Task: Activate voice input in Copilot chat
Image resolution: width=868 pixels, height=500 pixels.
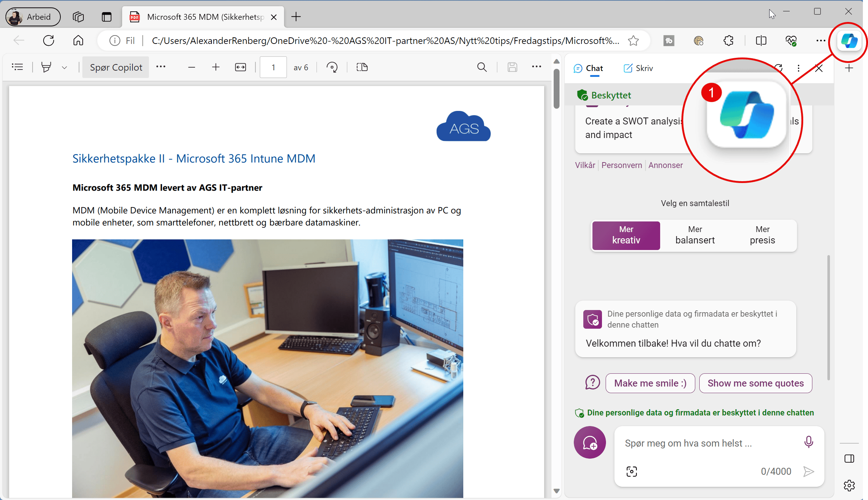Action: 809,442
